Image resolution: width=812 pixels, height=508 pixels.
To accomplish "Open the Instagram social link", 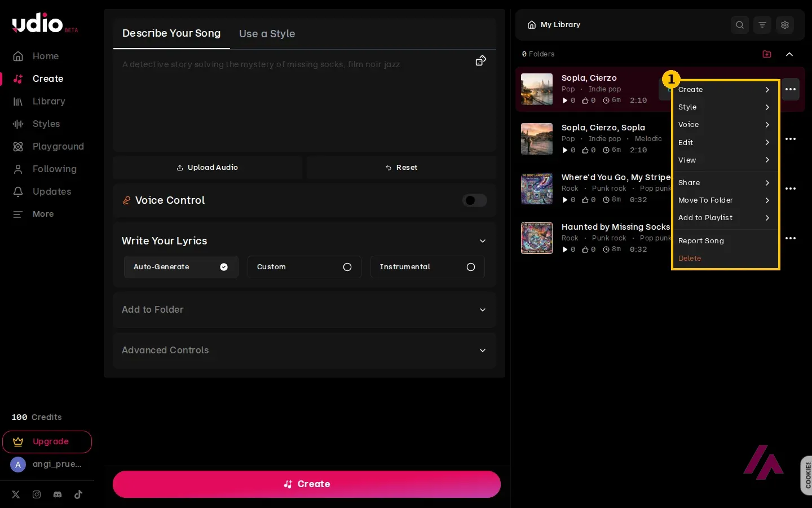I will (x=37, y=494).
